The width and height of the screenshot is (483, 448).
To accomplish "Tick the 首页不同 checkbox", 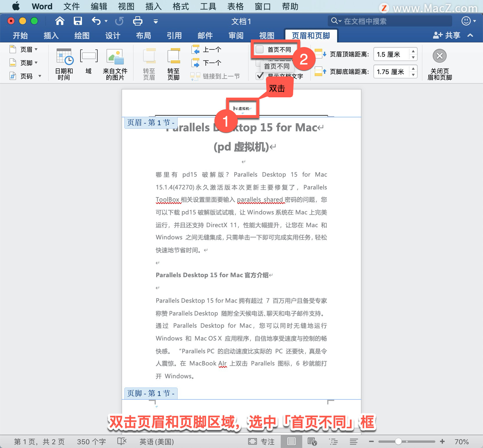I will tap(260, 49).
